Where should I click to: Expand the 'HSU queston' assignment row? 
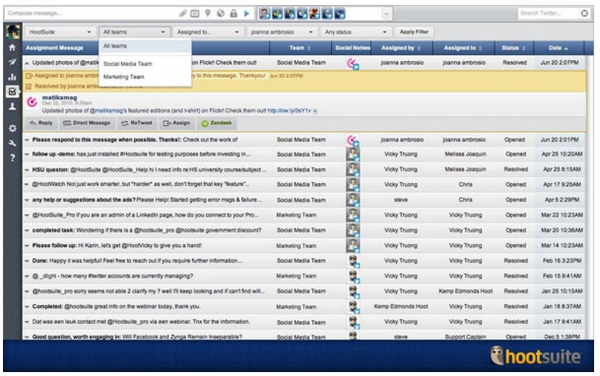[27, 170]
